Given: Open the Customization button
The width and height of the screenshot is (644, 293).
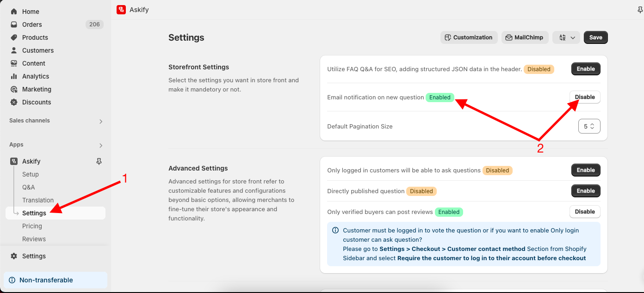Looking at the screenshot, I should coord(469,37).
